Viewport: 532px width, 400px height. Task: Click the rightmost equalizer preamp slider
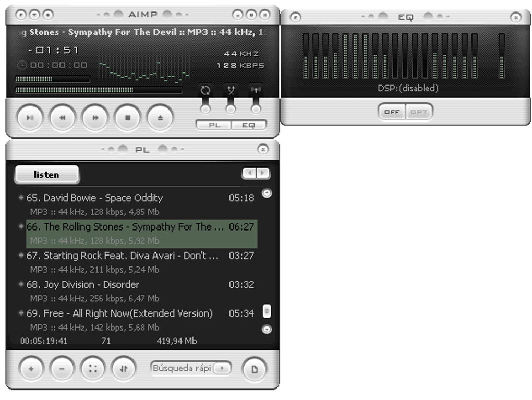(x=501, y=56)
